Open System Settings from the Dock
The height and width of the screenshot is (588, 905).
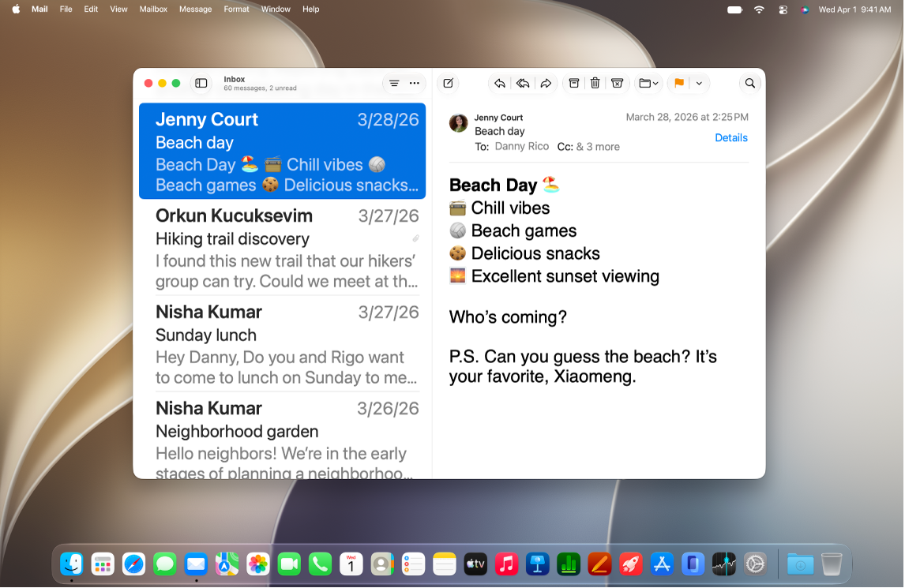tap(755, 564)
